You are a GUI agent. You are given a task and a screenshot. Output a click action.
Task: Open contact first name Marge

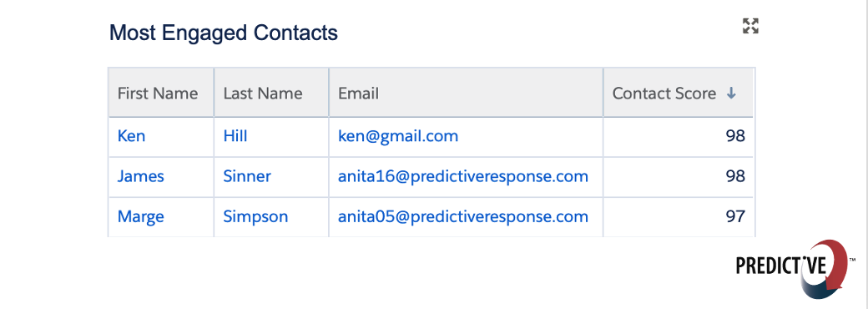pos(140,216)
